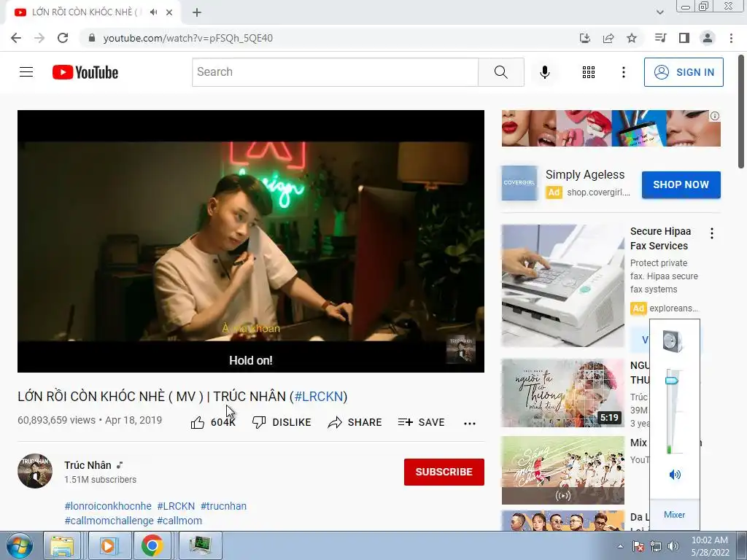Image resolution: width=747 pixels, height=560 pixels.
Task: Show hidden system tray icons
Action: click(x=620, y=547)
